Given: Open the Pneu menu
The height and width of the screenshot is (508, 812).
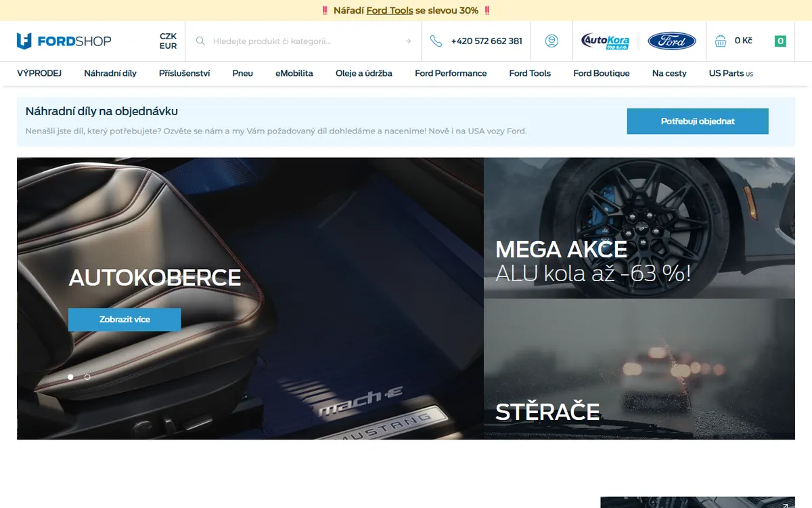Looking at the screenshot, I should pos(242,73).
